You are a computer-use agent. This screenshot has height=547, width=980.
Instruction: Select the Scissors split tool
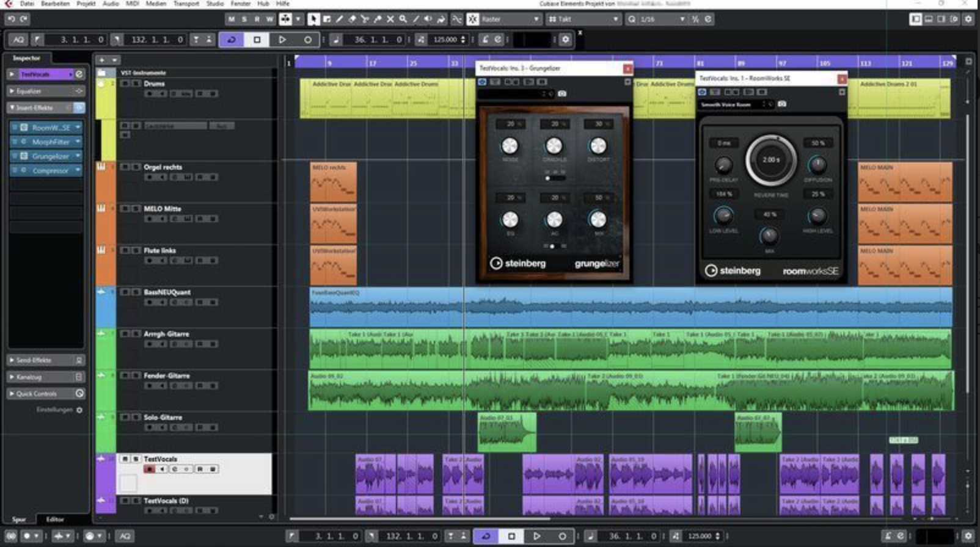pos(365,20)
